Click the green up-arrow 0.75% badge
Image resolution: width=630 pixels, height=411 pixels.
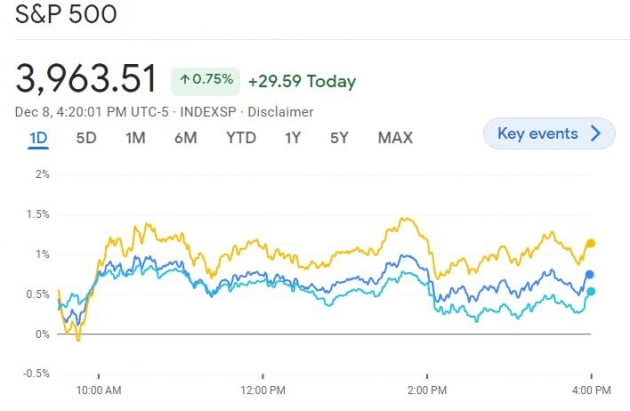[205, 80]
